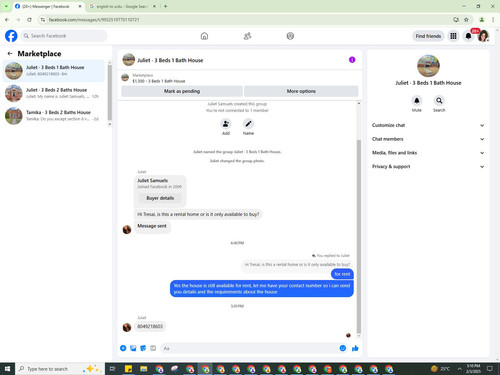Reload the page in the browser
Image resolution: width=500 pixels, height=375 pixels.
[x=29, y=20]
